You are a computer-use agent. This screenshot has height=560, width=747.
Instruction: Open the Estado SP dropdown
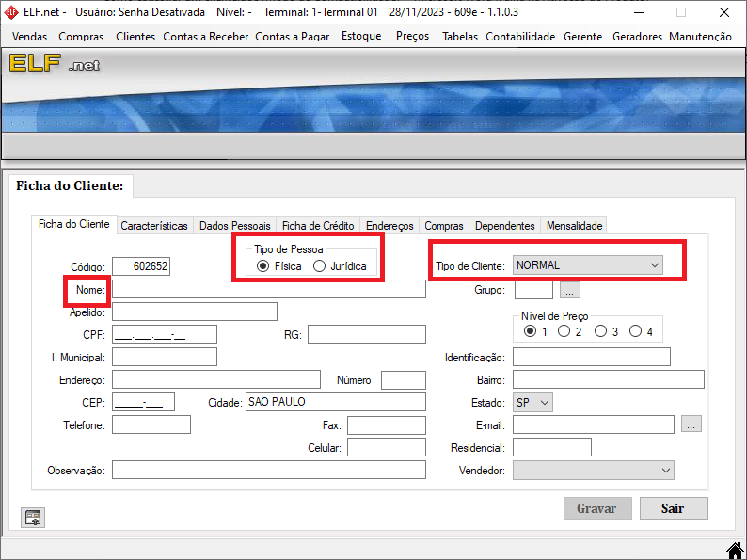532,403
